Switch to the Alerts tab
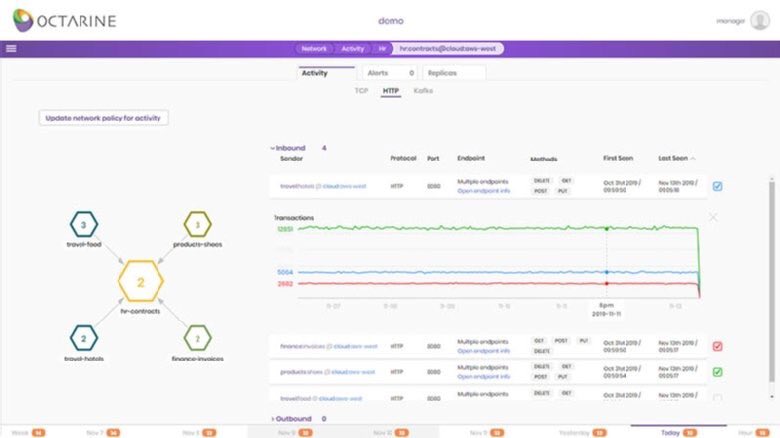Image resolution: width=780 pixels, height=438 pixels. point(390,73)
